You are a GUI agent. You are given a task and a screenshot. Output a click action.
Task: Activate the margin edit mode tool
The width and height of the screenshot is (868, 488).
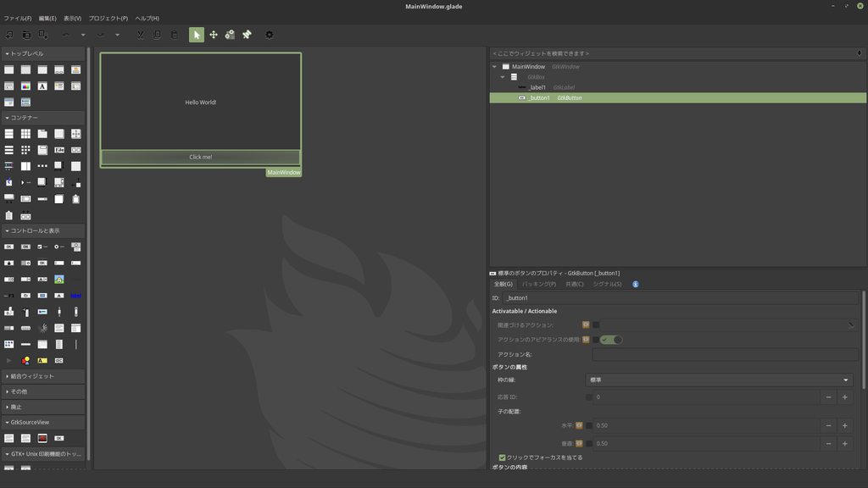pos(230,35)
